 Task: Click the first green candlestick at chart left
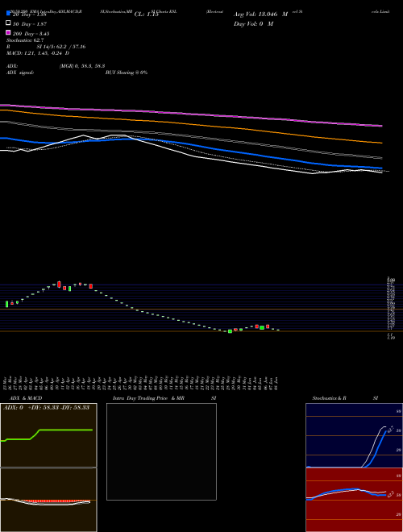6,304
